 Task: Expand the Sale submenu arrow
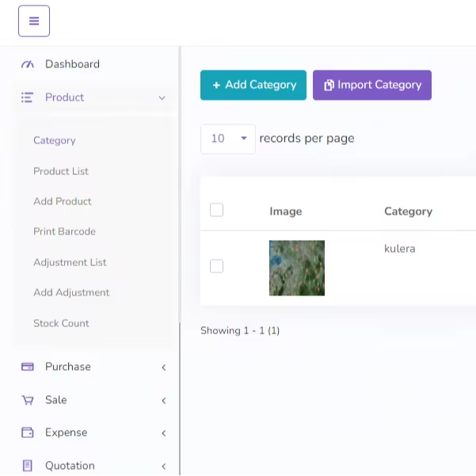point(164,401)
